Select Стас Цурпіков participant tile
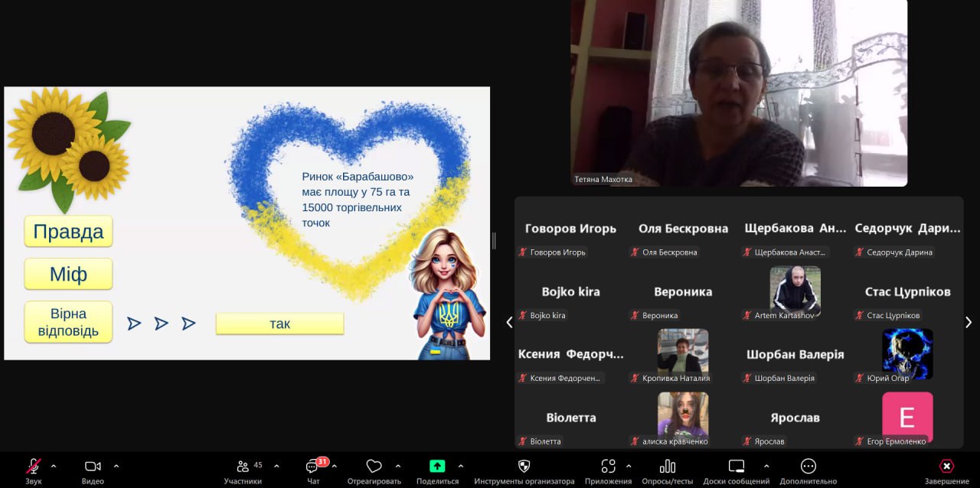 907,292
